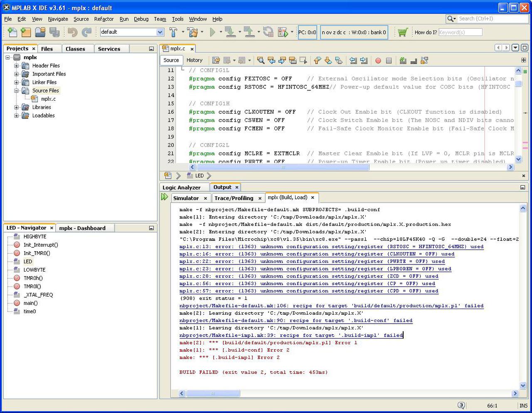Viewport: 532px width, 413px height.
Task: Open the mplx.c:57 CPD error link
Action: [309, 291]
